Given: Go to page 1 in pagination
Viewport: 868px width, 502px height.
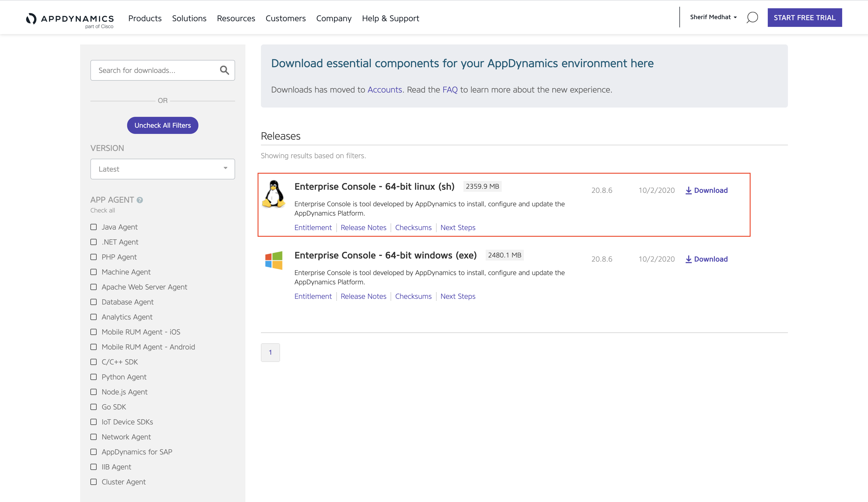Looking at the screenshot, I should pyautogui.click(x=270, y=352).
